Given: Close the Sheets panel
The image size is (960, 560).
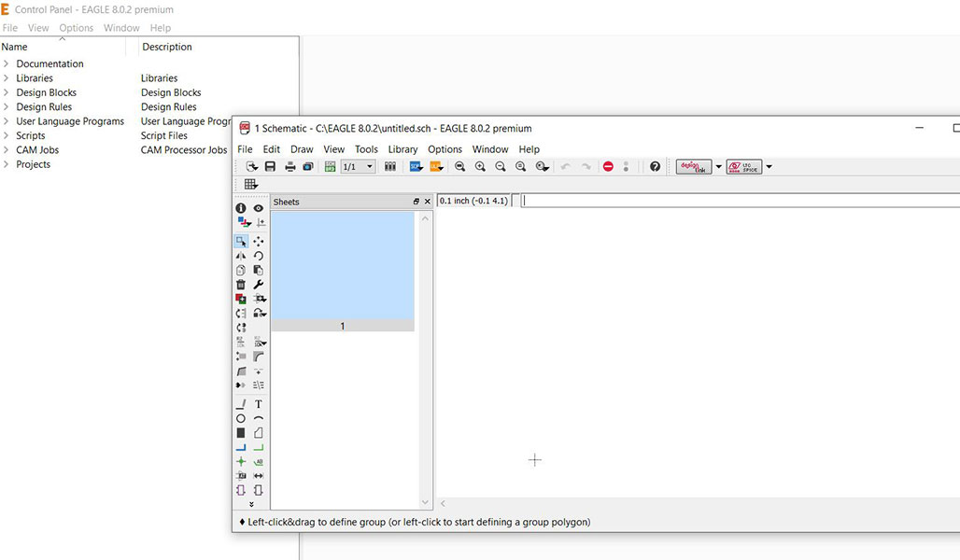Looking at the screenshot, I should [428, 202].
